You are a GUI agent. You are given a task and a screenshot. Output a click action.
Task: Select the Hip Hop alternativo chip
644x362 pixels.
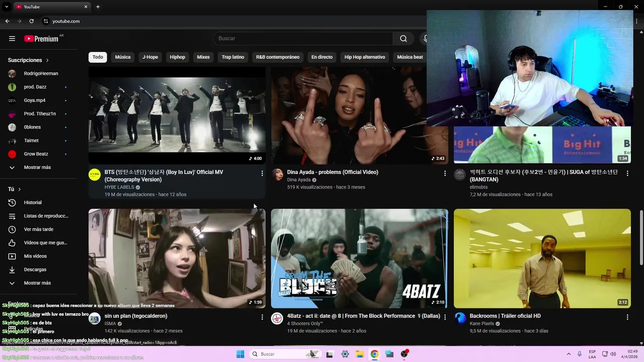365,57
